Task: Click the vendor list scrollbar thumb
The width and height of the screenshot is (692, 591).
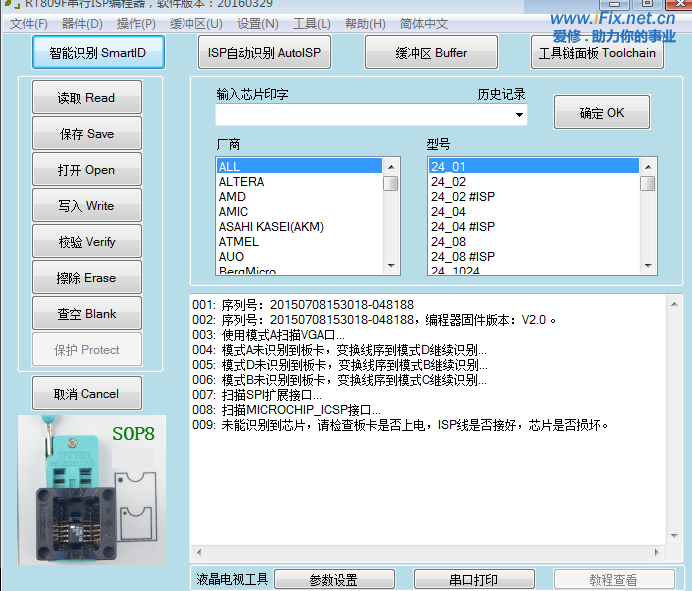Action: point(391,183)
